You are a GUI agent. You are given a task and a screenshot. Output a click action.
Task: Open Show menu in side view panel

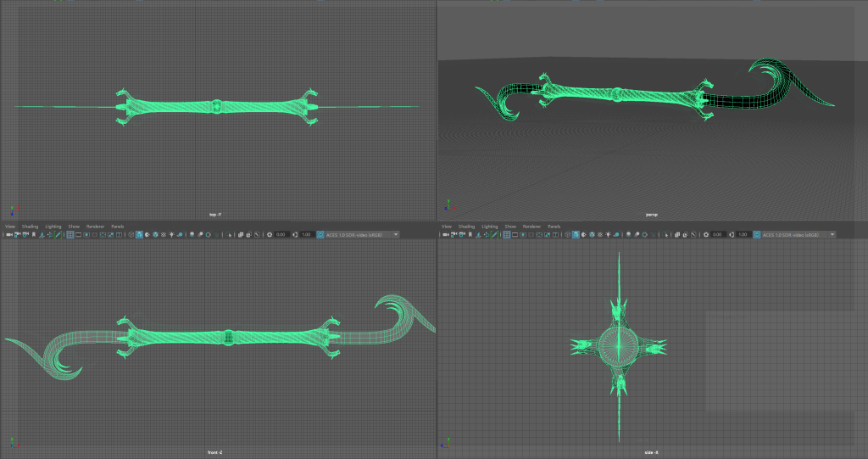pyautogui.click(x=510, y=227)
